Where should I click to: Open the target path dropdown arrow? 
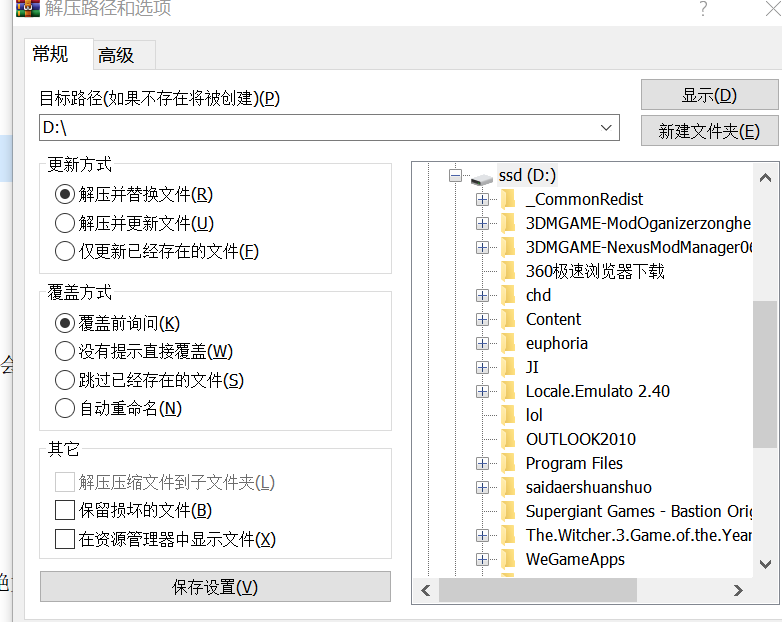click(606, 128)
